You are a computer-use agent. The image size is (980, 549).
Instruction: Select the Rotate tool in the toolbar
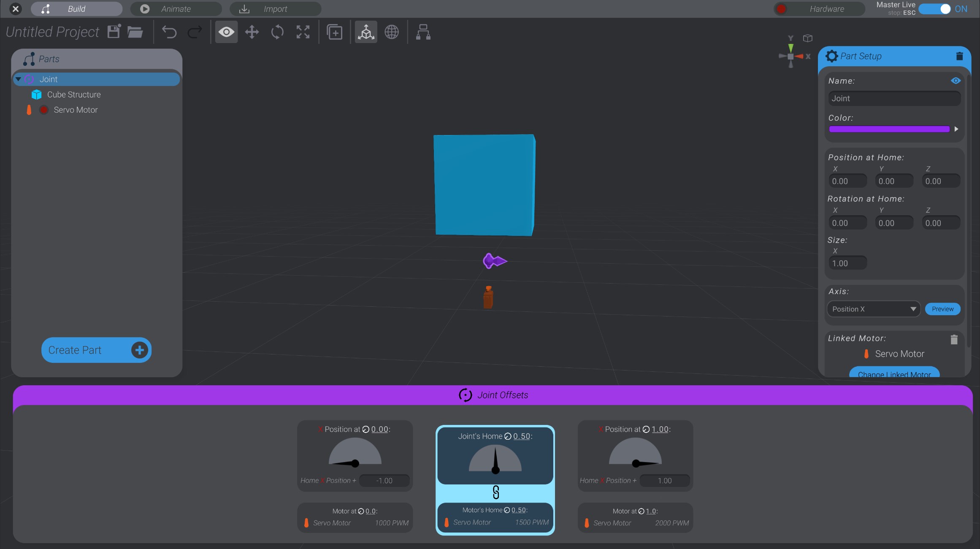[x=277, y=32]
